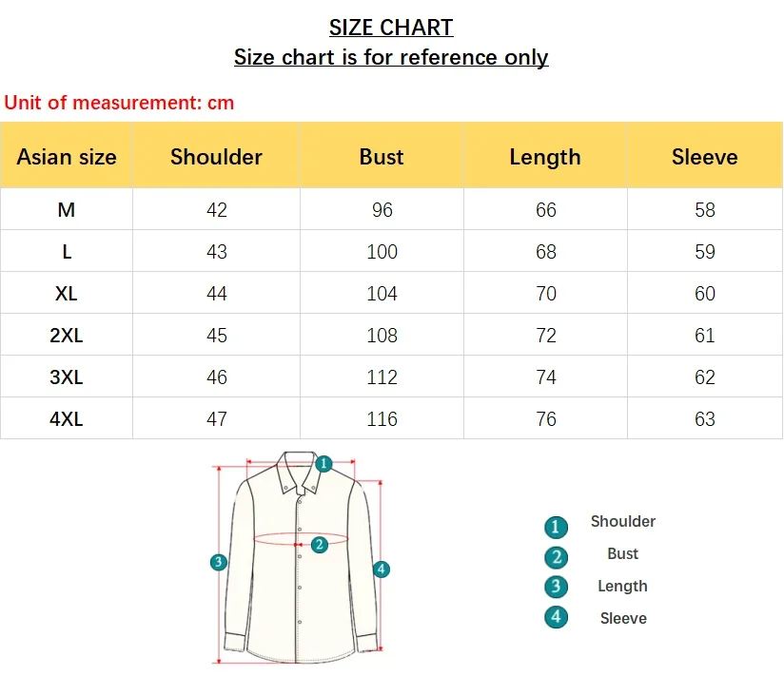Click the teal 3 icon beside the Length legend
This screenshot has width=784, height=676.
[x=556, y=587]
